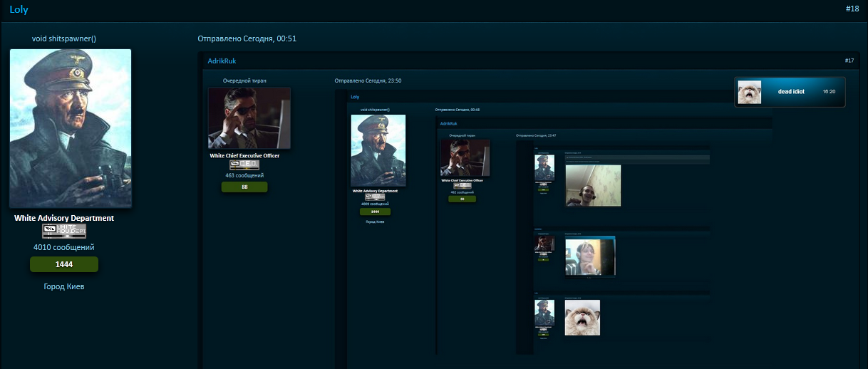Screen dimensions: 868x369
Task: Click the 'Очередной тиран' member title
Action: 244,81
